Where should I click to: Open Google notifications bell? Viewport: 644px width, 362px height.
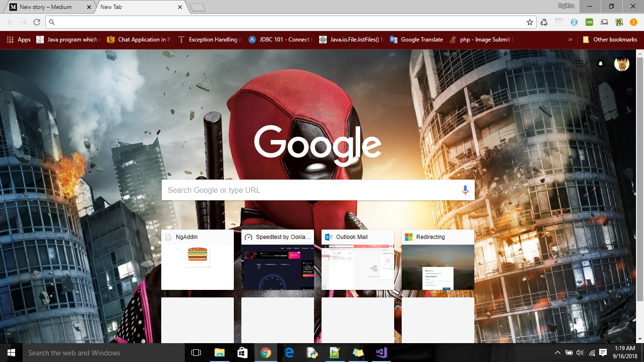point(601,64)
